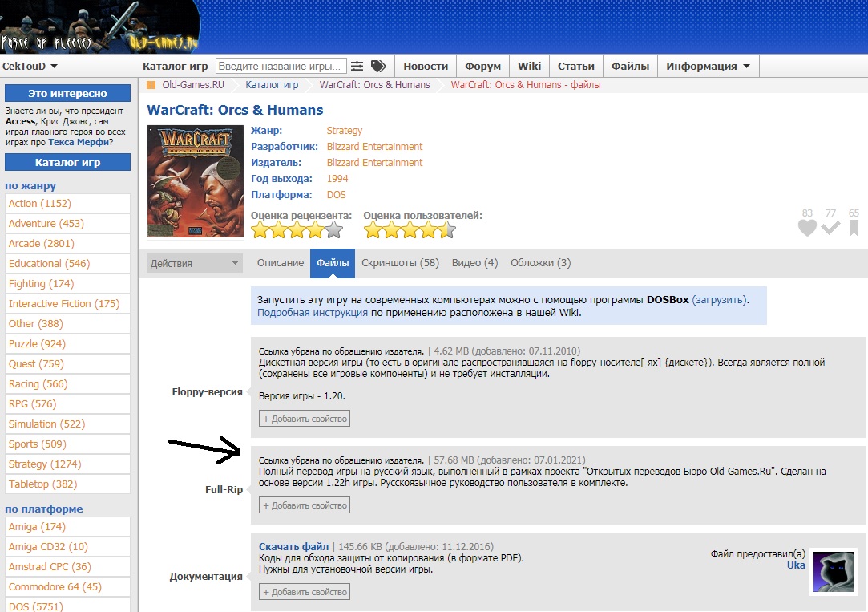Click the user rating stars
The image size is (868, 612).
coord(410,230)
